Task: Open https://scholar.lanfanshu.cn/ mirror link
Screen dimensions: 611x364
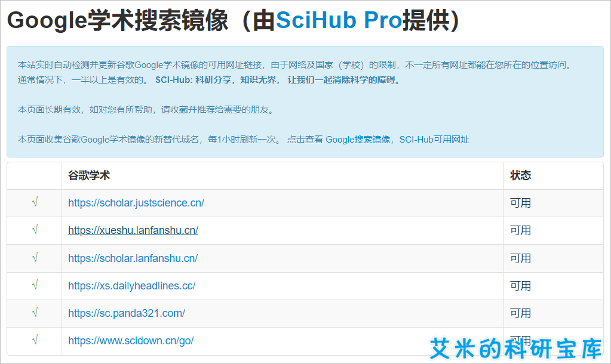Action: coord(133,258)
